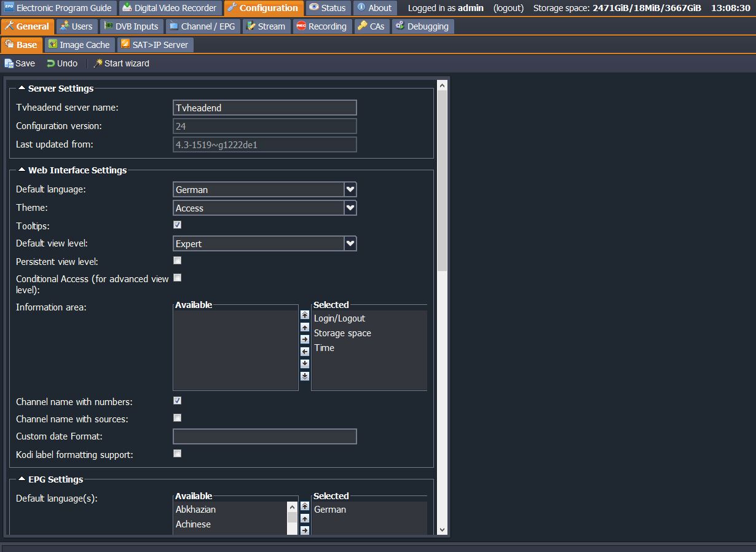
Task: Click the Configuration version field
Action: tap(265, 126)
